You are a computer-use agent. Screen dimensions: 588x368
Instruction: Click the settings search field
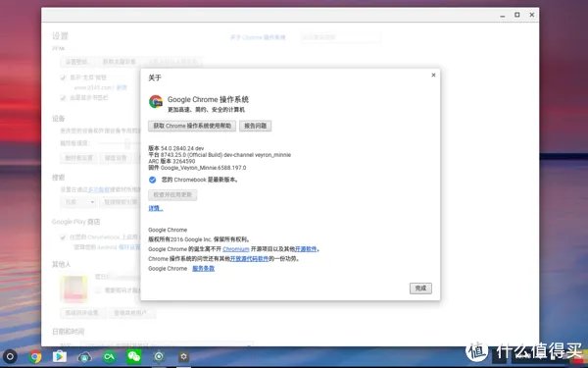point(340,37)
